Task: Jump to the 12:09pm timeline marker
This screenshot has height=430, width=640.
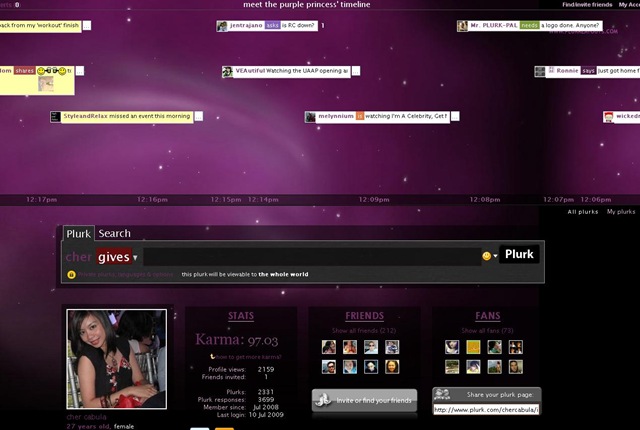Action: [x=374, y=200]
